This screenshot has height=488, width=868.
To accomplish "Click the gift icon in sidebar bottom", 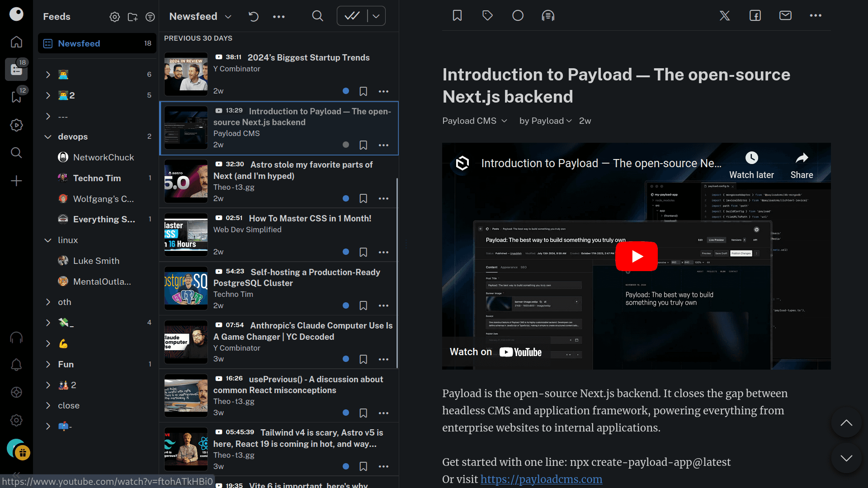I will click(x=22, y=452).
